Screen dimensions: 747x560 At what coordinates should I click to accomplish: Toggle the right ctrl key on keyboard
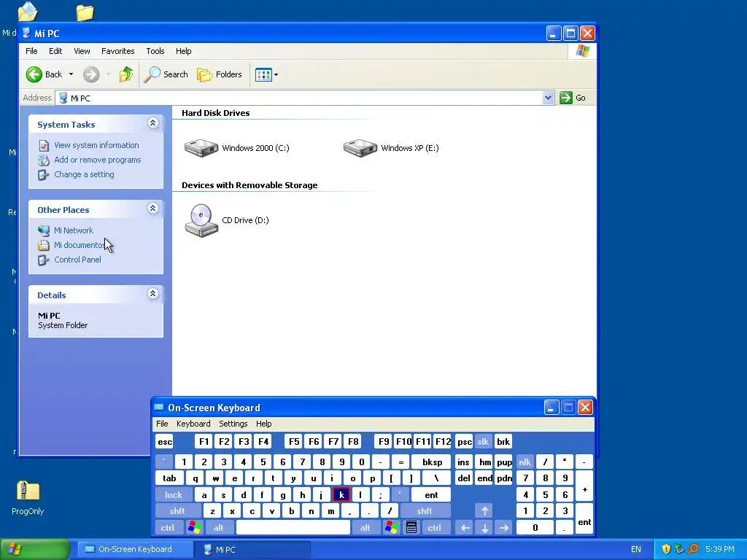point(434,528)
